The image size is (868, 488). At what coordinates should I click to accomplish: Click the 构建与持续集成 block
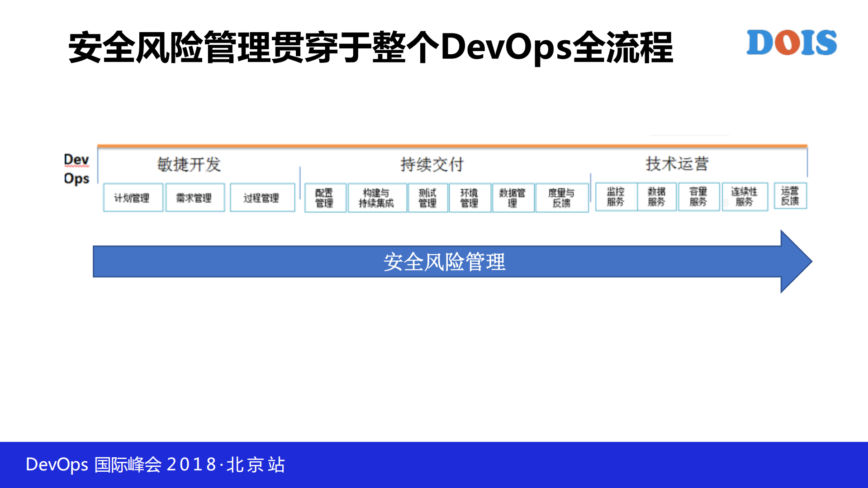(x=377, y=197)
